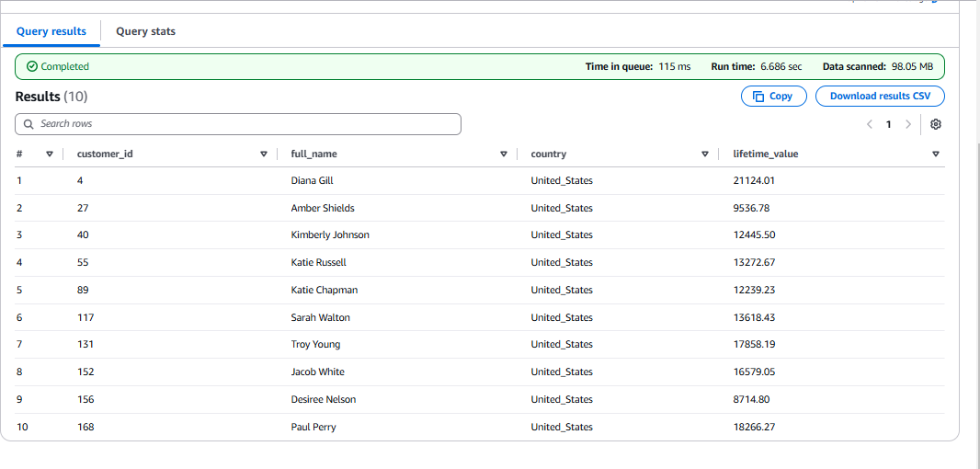Sort results by customer_id column arrow
Image resolution: width=980 pixels, height=469 pixels.
pyautogui.click(x=264, y=154)
